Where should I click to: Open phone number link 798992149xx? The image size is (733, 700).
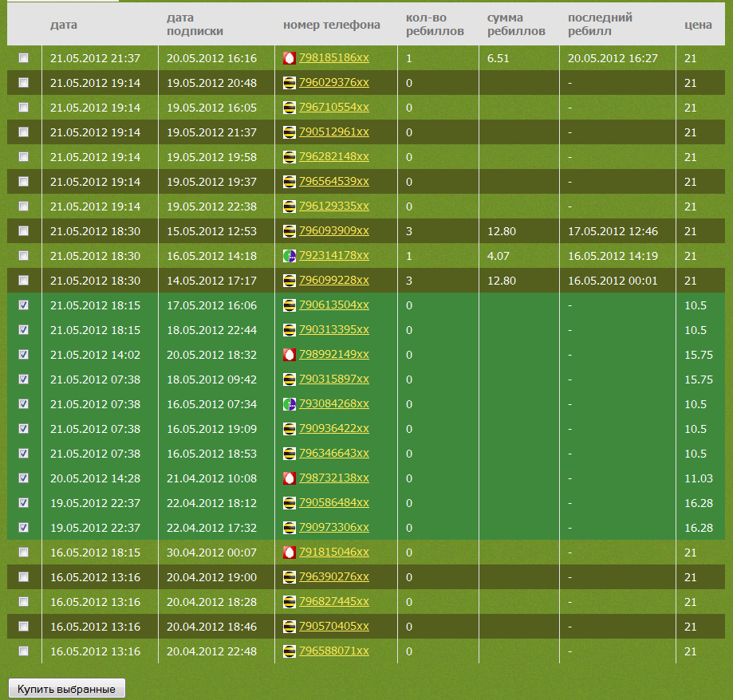pyautogui.click(x=333, y=355)
